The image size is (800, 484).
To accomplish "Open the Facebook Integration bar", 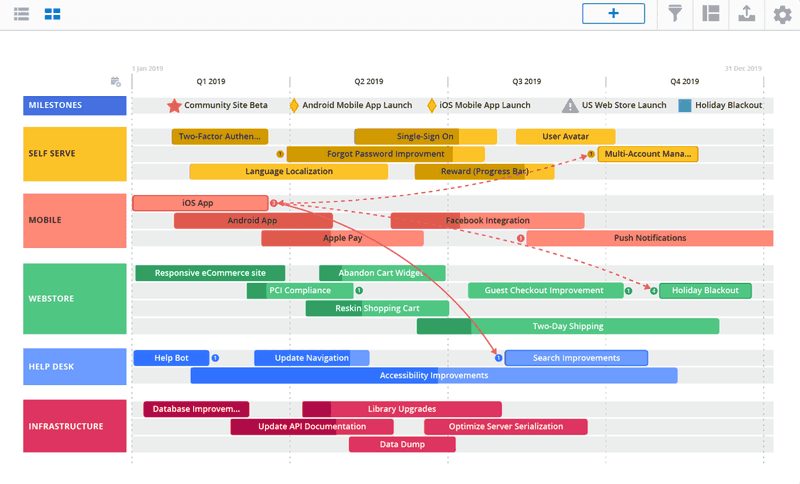I will (488, 221).
